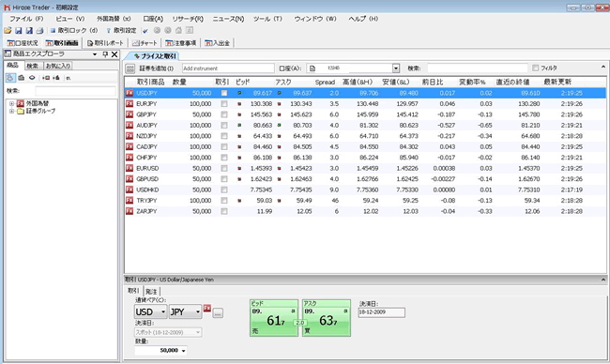Switch to 検索 tab in explorer
Viewport: 610px width, 364px height.
33,66
